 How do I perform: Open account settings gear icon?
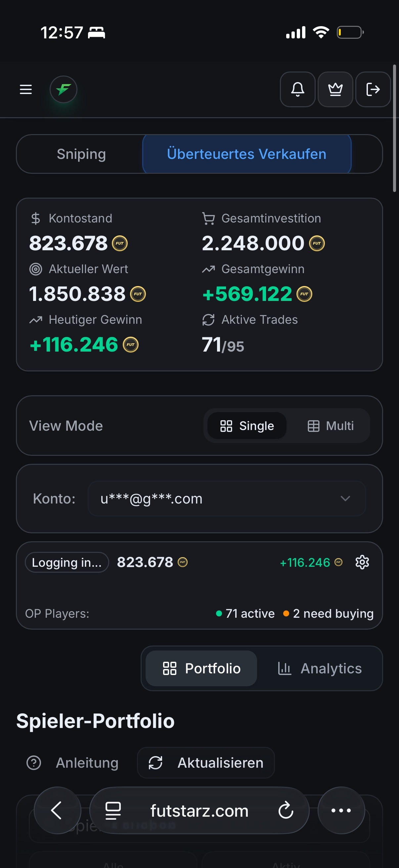(362, 562)
